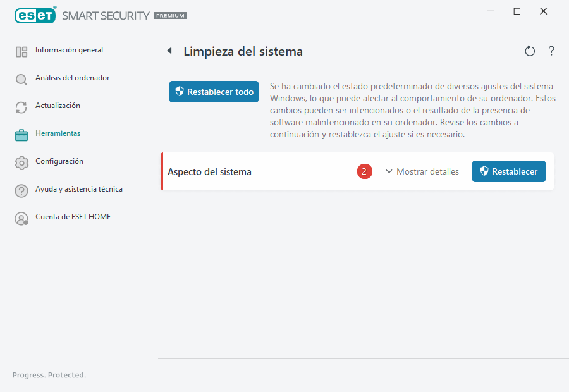This screenshot has width=569, height=392.
Task: Open contextual help via the question mark icon
Action: (x=551, y=51)
